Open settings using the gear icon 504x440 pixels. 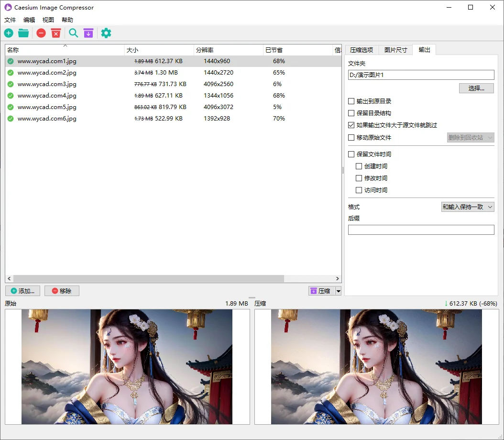[106, 33]
